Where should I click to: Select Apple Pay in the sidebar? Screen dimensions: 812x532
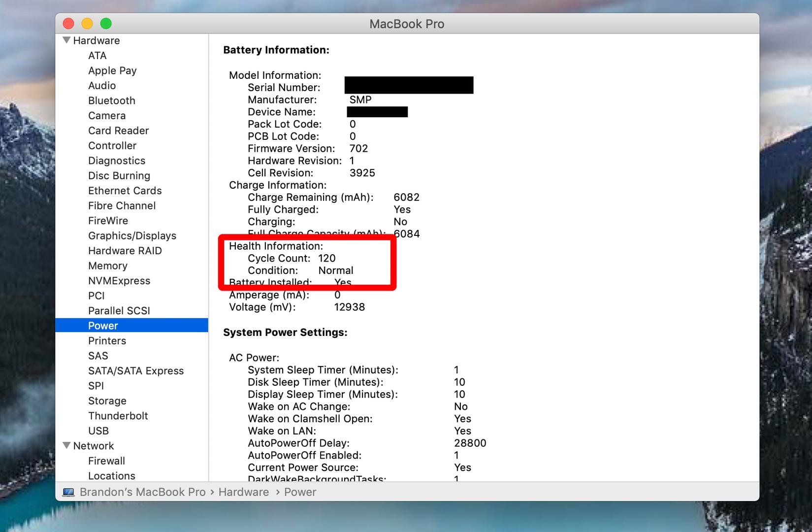[112, 70]
